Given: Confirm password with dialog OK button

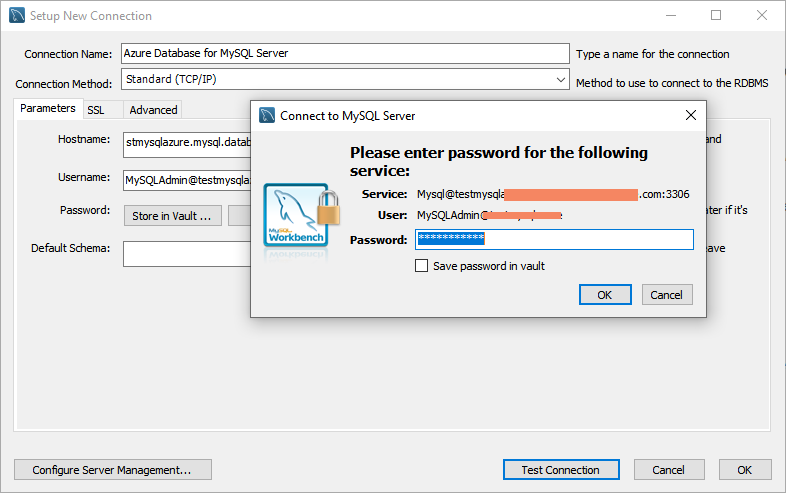Looking at the screenshot, I should (x=604, y=295).
